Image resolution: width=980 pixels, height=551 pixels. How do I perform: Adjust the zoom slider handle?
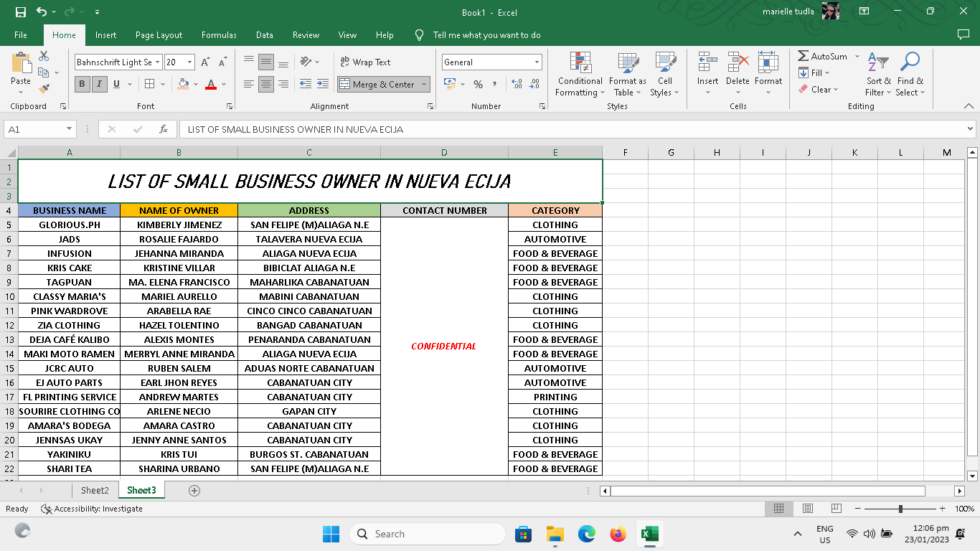pyautogui.click(x=900, y=509)
